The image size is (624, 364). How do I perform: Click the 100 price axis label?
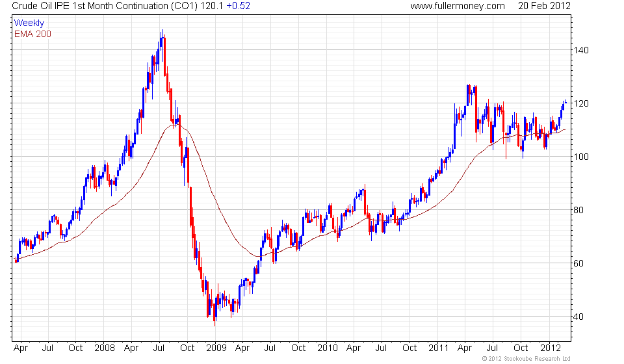tap(580, 157)
